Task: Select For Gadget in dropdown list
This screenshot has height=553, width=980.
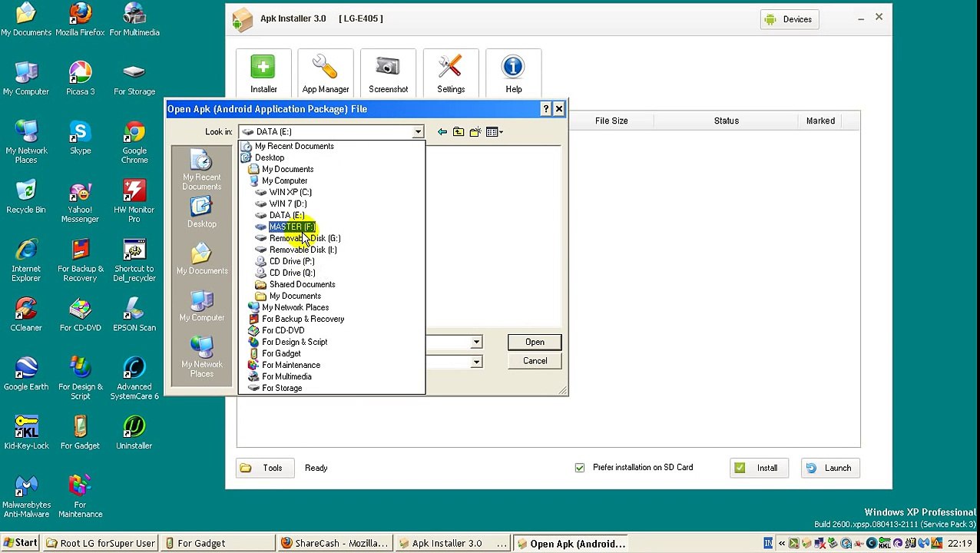Action: [x=281, y=353]
